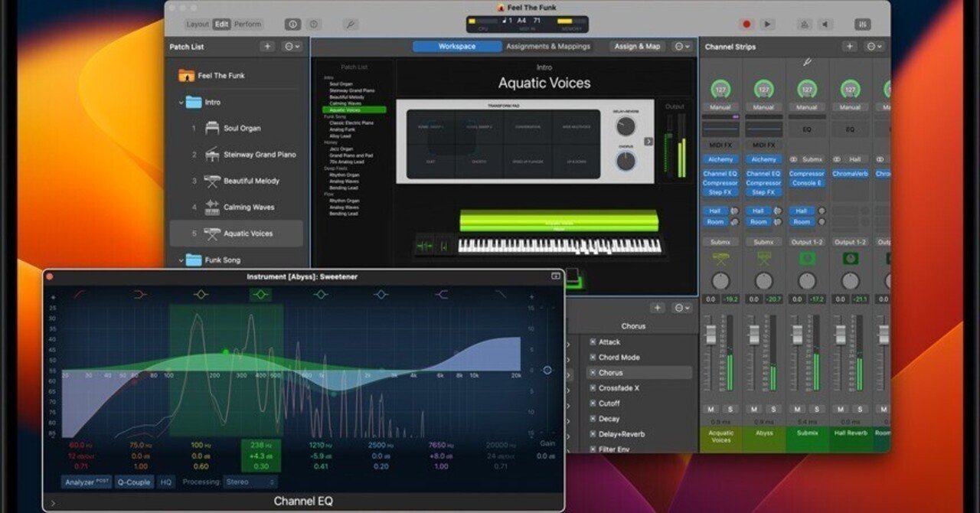980x513 pixels.
Task: Switch to the Assignments & Mappings tab
Action: point(548,46)
